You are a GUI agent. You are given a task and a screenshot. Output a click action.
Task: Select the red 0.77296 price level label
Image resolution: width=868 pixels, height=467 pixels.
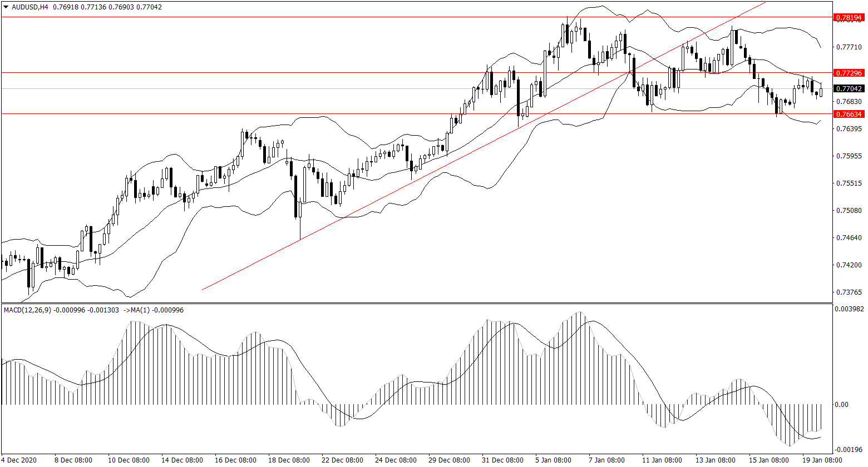(849, 73)
